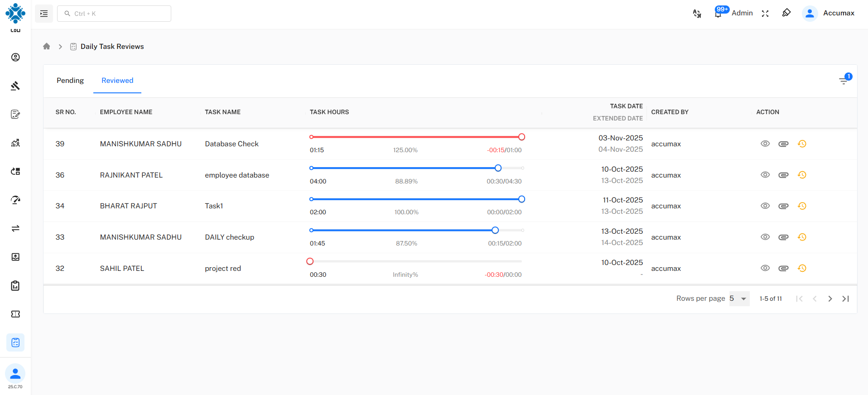View details eye icon for Task1
The image size is (868, 395).
[x=765, y=206]
